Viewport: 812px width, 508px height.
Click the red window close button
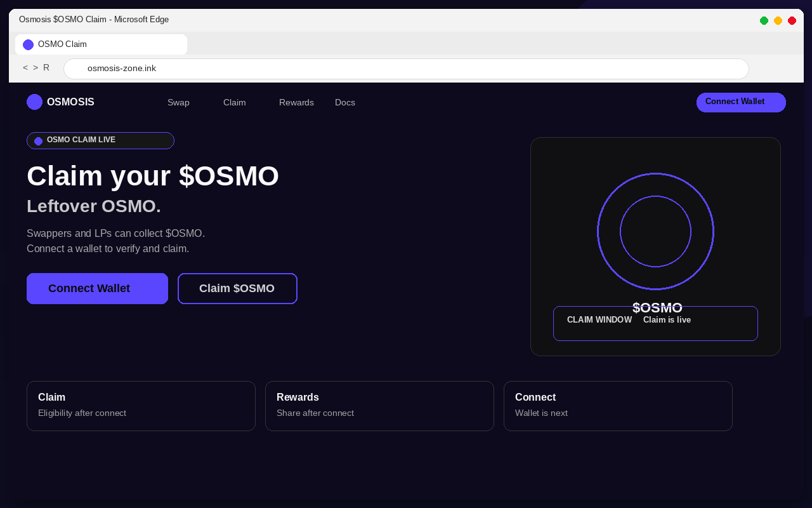click(x=792, y=20)
